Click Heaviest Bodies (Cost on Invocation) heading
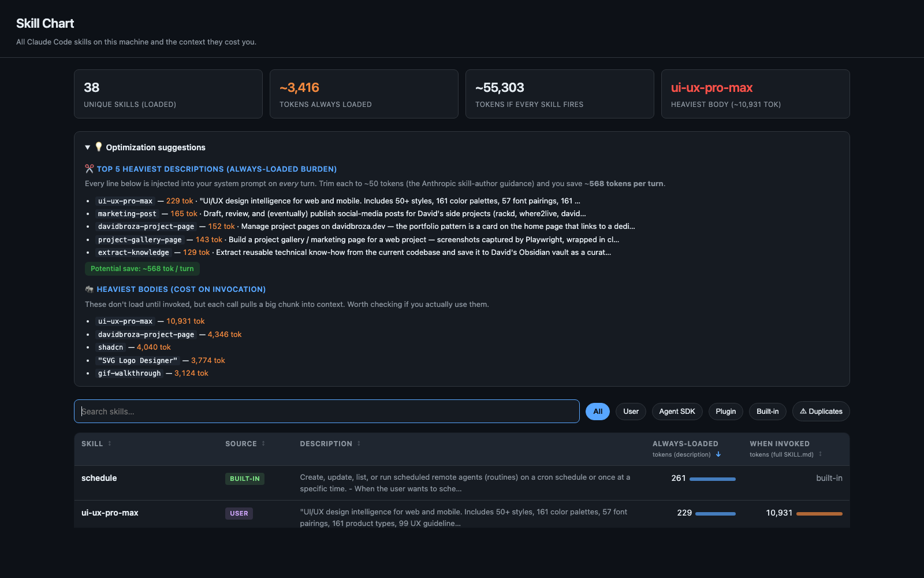 [x=181, y=289]
